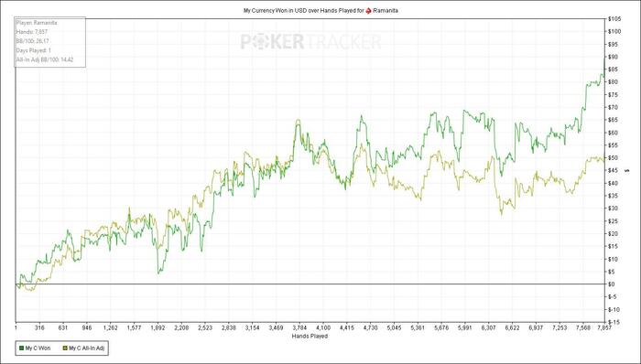
Task: Click the 'Hands Played' x-axis title
Action: [310, 337]
